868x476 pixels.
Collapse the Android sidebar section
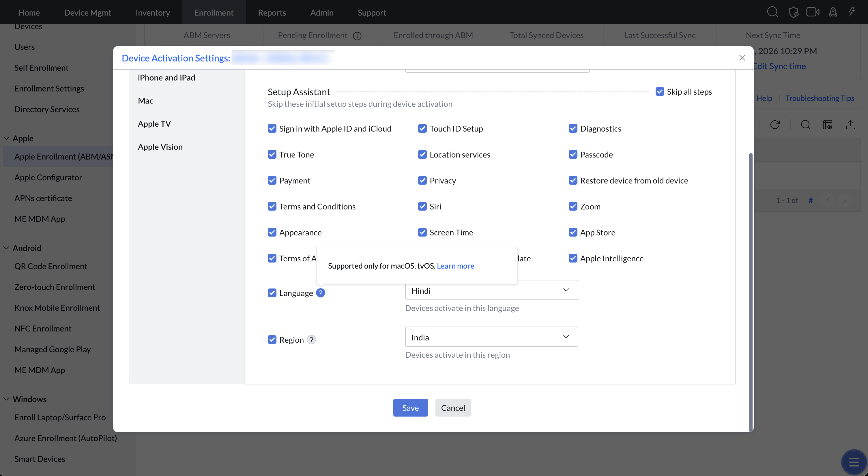(x=6, y=248)
